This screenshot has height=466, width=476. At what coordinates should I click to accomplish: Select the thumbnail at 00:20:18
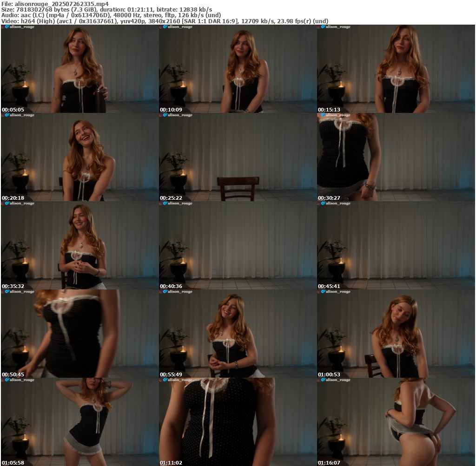point(80,157)
